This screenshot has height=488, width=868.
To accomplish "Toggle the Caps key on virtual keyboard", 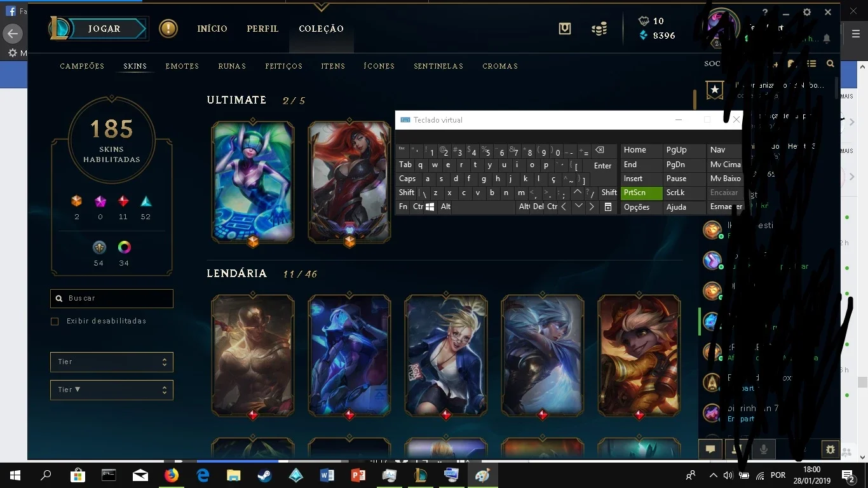I will [x=407, y=179].
